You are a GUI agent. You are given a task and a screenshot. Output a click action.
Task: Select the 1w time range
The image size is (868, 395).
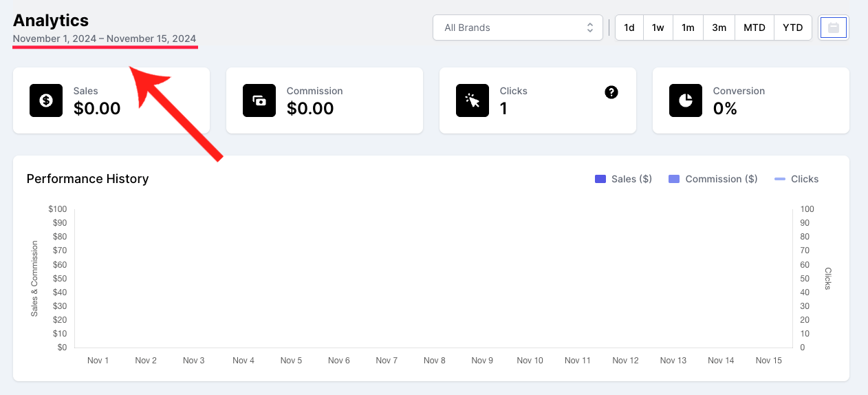pyautogui.click(x=658, y=28)
